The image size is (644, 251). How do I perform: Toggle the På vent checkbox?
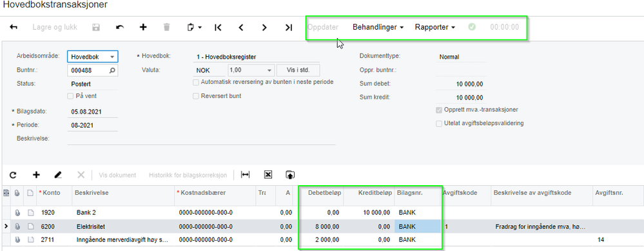click(x=70, y=96)
